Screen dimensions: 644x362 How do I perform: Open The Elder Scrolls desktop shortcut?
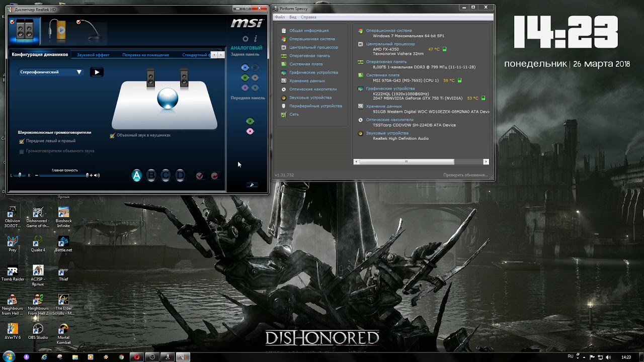click(x=63, y=305)
